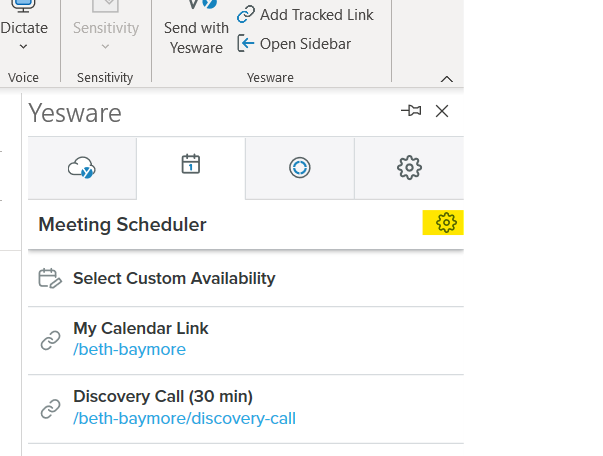Click chain icon beside My Calendar Link
The height and width of the screenshot is (456, 603).
point(50,340)
